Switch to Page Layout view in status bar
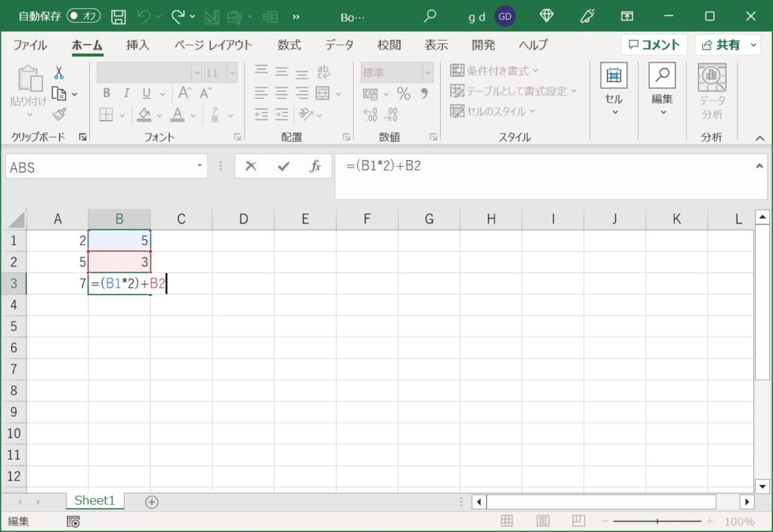 point(543,521)
